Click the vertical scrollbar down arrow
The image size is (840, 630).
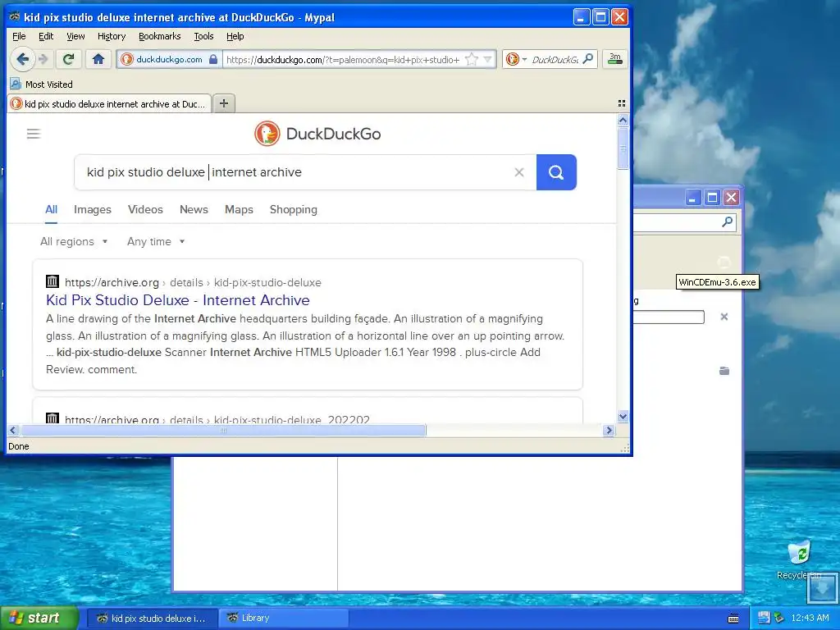pyautogui.click(x=623, y=416)
